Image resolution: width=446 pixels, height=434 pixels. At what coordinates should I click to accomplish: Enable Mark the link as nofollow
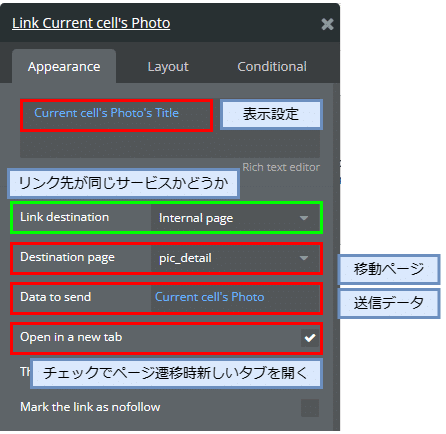pyautogui.click(x=310, y=407)
